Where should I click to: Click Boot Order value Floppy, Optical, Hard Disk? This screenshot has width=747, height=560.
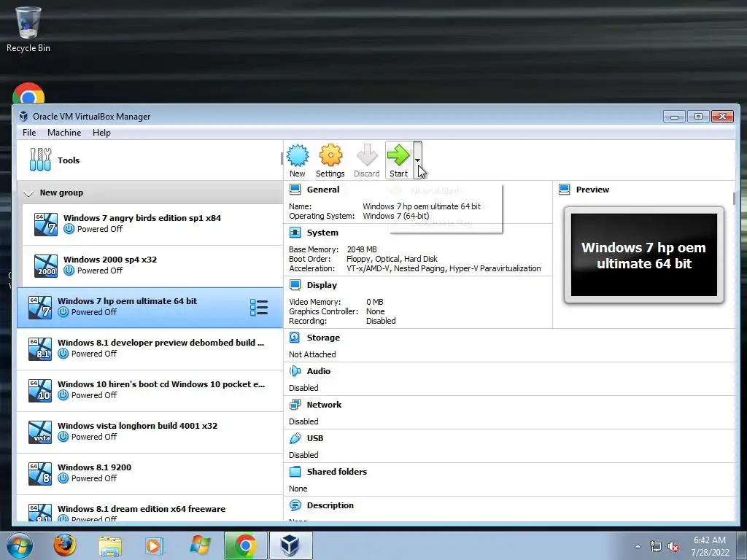[392, 259]
